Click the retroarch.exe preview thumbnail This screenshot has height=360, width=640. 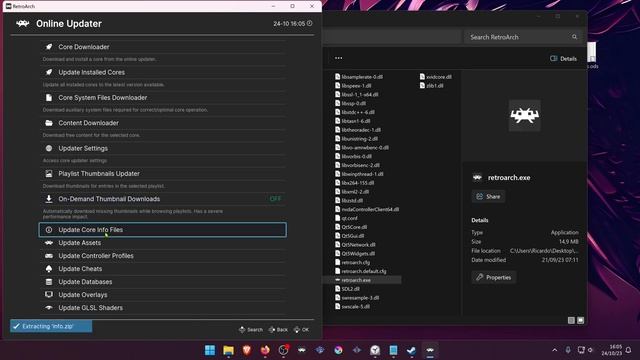tap(524, 116)
